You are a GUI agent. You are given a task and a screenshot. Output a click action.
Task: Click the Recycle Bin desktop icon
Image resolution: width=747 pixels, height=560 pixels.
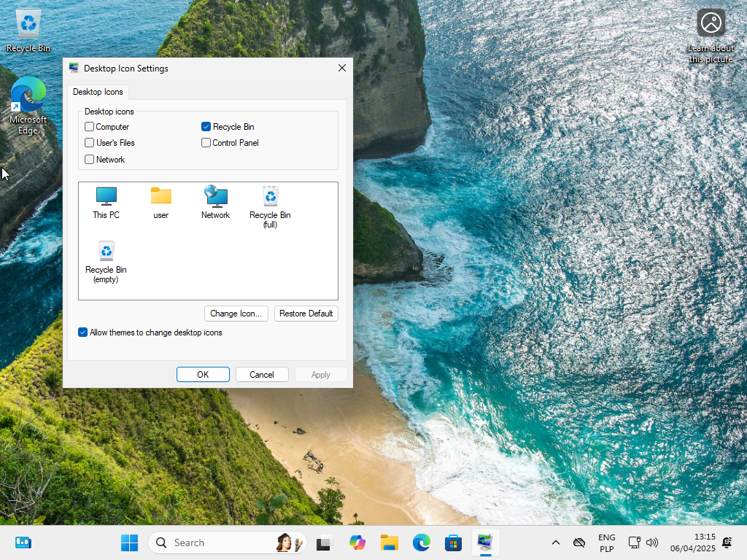click(28, 31)
